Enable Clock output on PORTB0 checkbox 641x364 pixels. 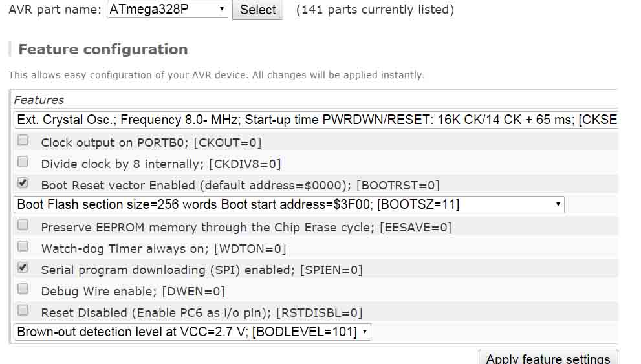click(23, 140)
